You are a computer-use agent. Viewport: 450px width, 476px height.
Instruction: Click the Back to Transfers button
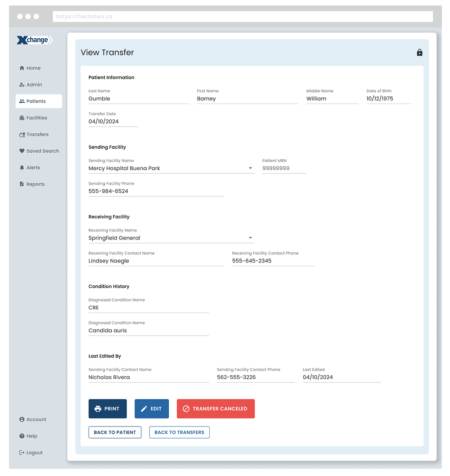click(179, 432)
